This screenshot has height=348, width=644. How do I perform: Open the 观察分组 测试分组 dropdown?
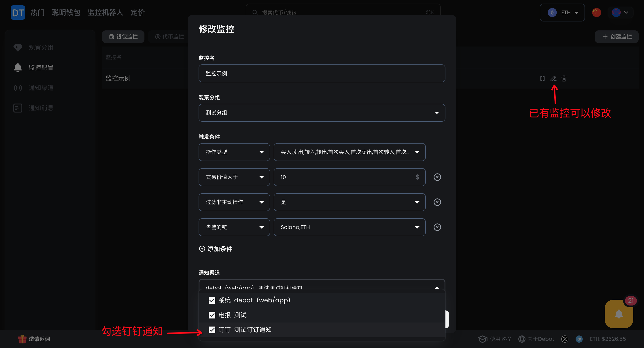point(322,113)
